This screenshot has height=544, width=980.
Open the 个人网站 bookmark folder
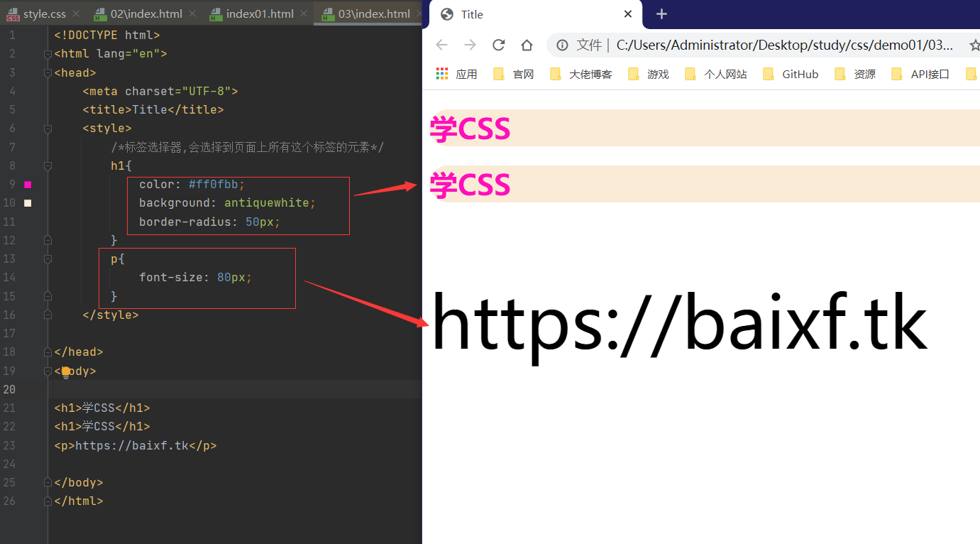point(716,74)
